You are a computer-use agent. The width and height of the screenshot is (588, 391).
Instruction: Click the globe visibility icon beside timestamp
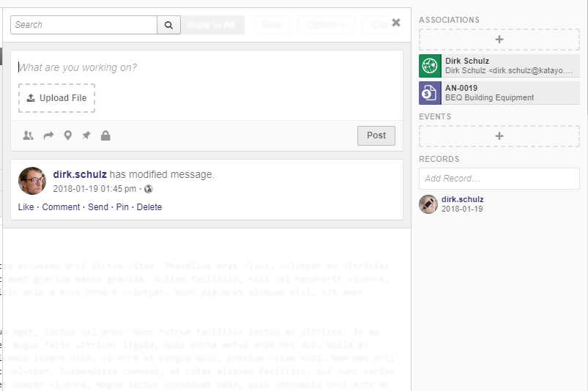[149, 189]
